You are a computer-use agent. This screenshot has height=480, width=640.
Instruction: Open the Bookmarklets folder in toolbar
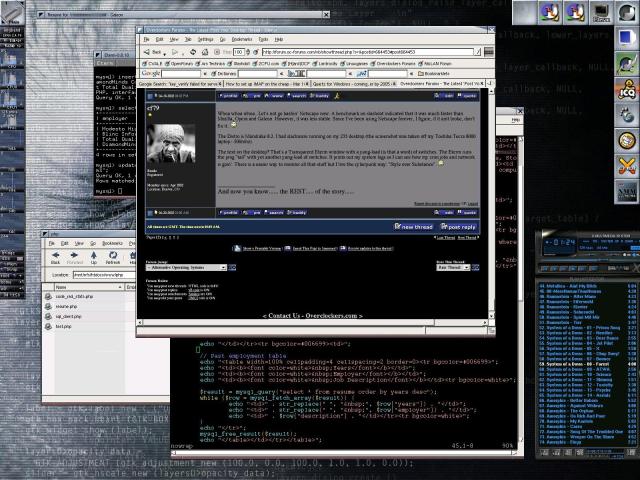click(x=434, y=73)
